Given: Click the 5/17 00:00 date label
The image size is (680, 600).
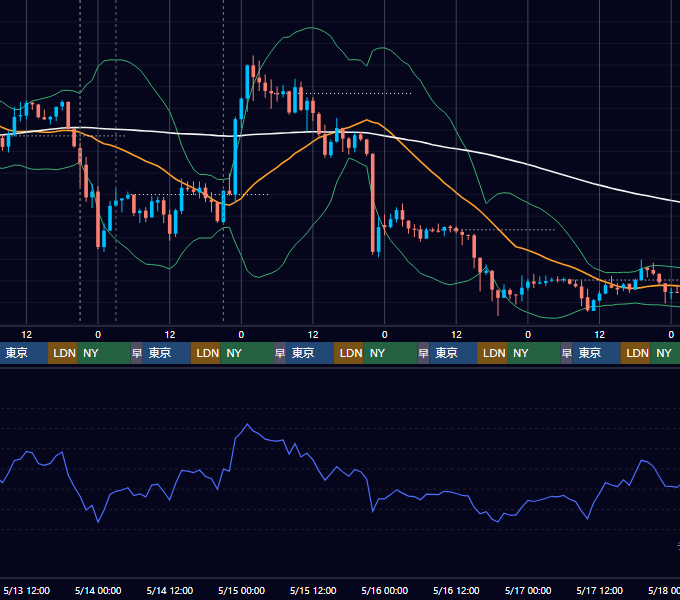Looking at the screenshot, I should point(528,590).
